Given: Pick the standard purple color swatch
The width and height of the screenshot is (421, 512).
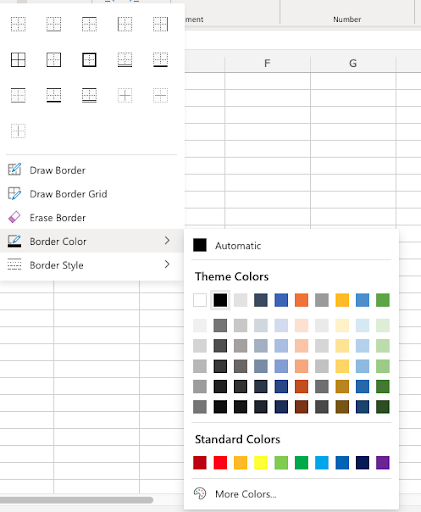Looking at the screenshot, I should 382,463.
